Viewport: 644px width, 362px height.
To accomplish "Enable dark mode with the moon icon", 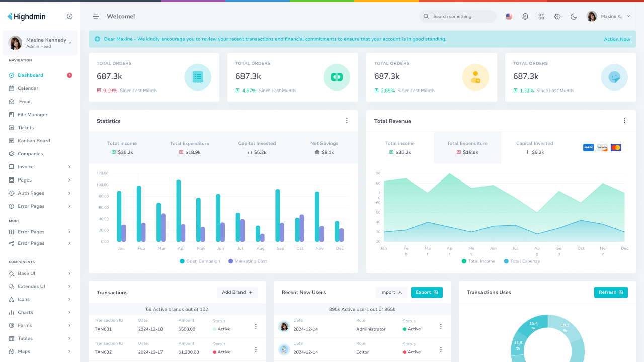I will click(574, 16).
